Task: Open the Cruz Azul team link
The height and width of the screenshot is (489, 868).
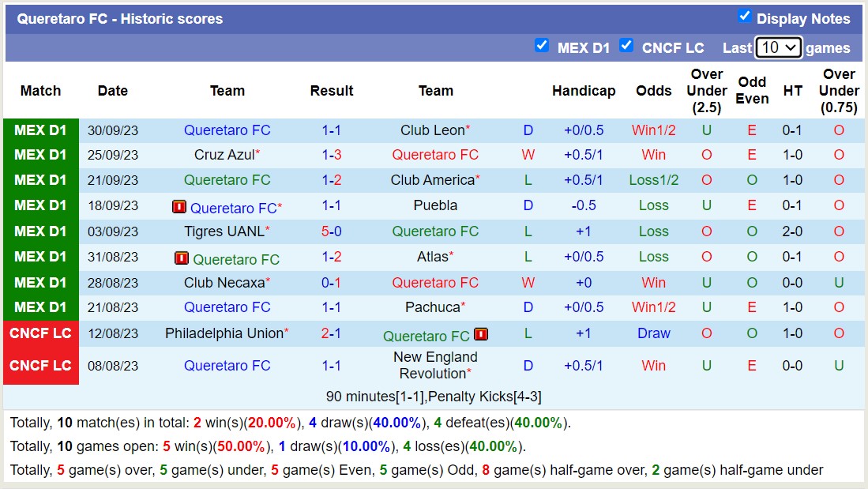Action: coord(224,155)
